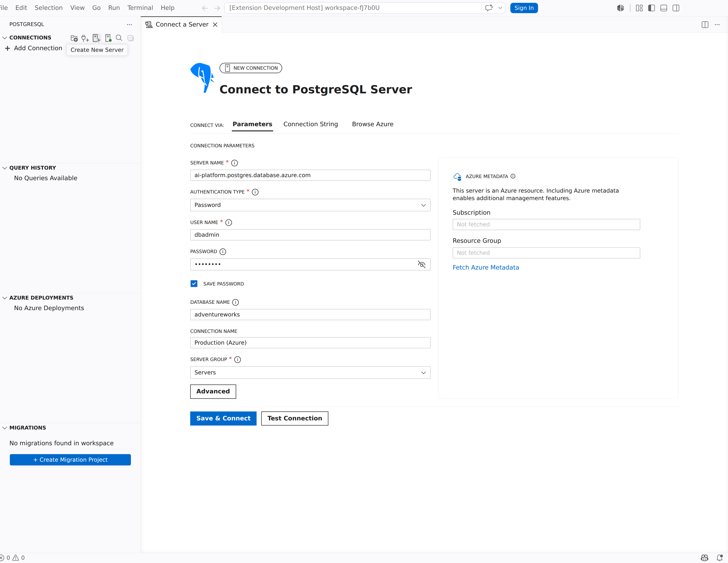Open the notifications bell in status bar
728x563 pixels.
[719, 557]
